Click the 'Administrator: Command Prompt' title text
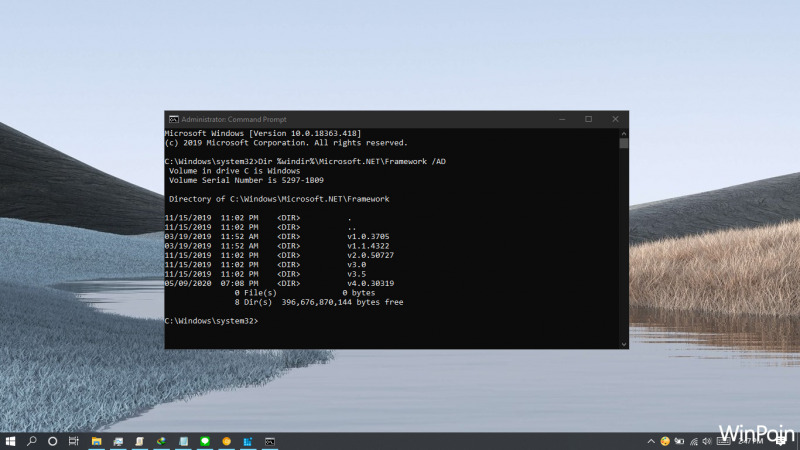The image size is (800, 450). [234, 119]
